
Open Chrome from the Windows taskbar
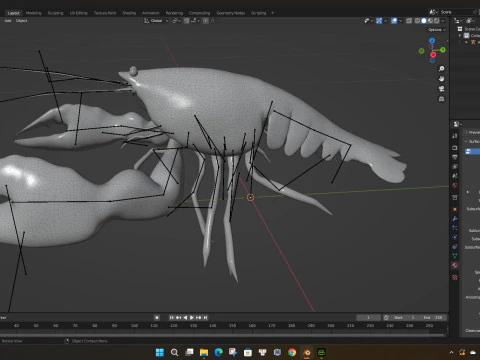point(292,352)
